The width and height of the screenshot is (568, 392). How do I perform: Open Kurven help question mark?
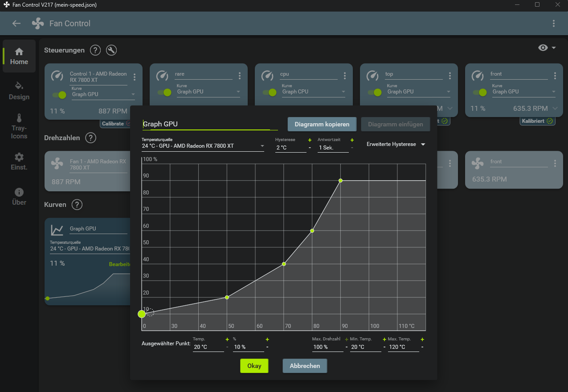point(77,205)
